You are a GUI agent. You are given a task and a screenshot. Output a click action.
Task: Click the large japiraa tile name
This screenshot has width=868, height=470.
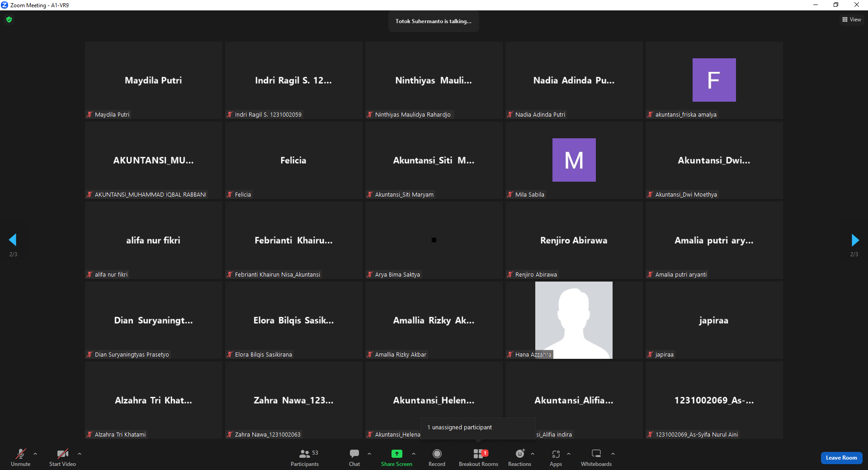714,321
